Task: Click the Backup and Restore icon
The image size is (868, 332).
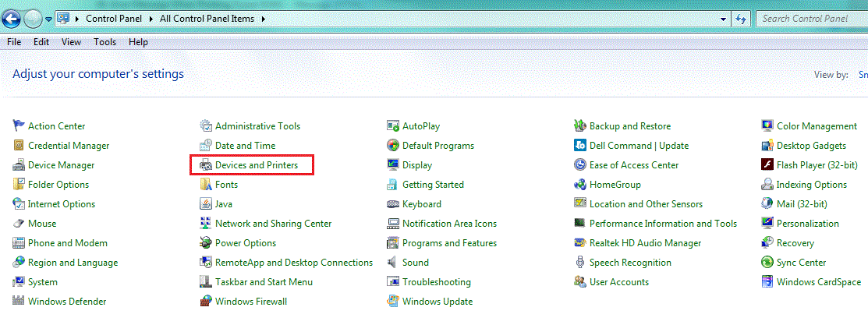Action: [580, 126]
